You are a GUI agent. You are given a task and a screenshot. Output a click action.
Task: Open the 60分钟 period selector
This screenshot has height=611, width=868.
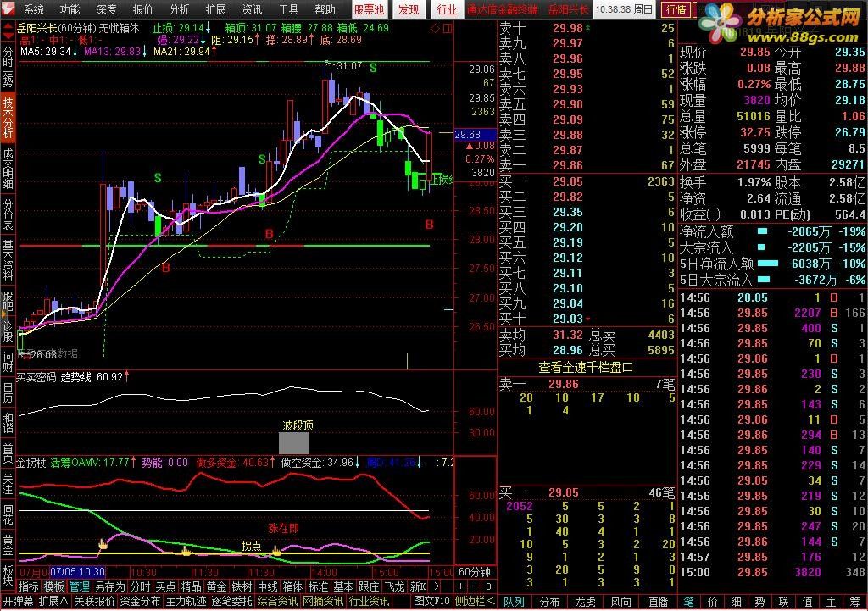tap(475, 572)
